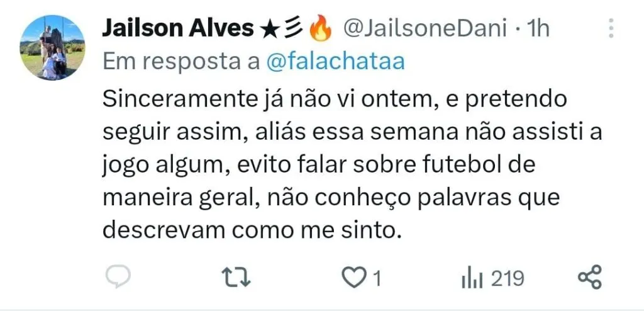
Task: Retweet this post using the arrows icon
Action: [x=236, y=277]
